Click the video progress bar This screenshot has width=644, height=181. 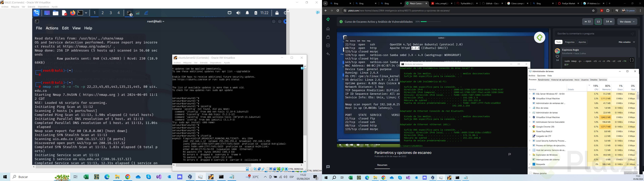[367, 140]
